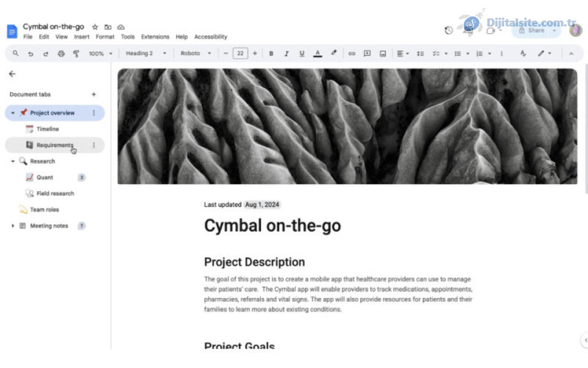Image resolution: width=588 pixels, height=368 pixels.
Task: Click the Google Docs home icon
Action: 12,32
